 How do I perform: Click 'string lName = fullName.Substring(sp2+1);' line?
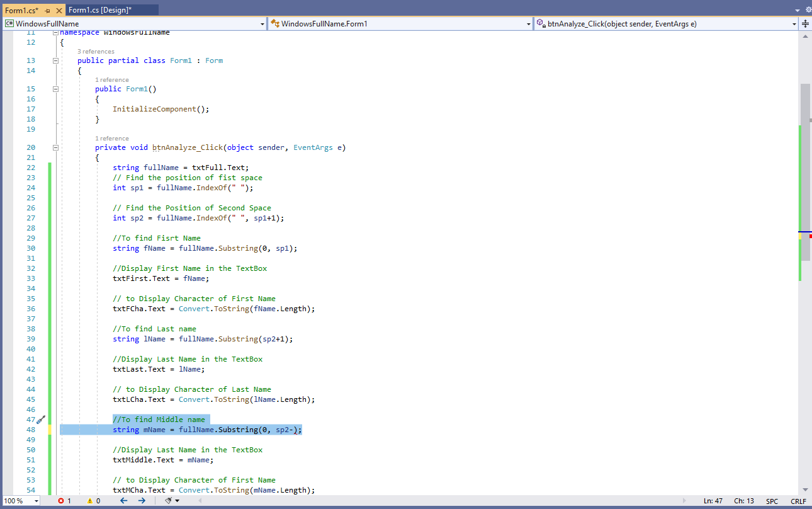coord(203,339)
